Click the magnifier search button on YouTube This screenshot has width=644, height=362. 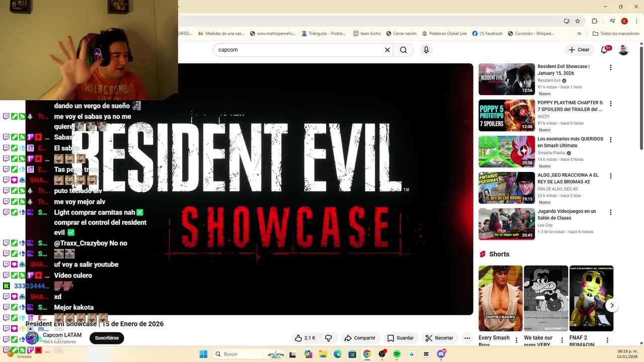pyautogui.click(x=404, y=50)
